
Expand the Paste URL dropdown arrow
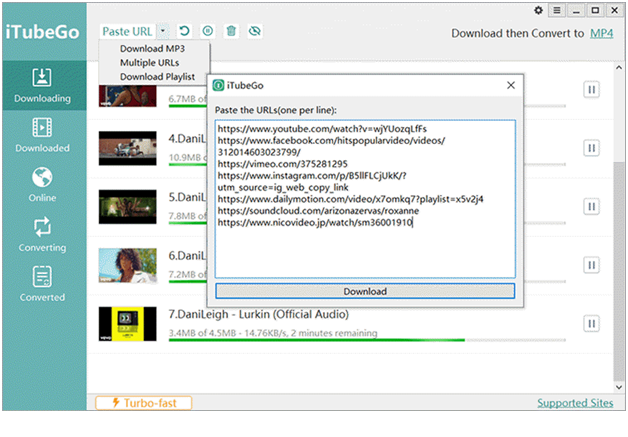[163, 31]
